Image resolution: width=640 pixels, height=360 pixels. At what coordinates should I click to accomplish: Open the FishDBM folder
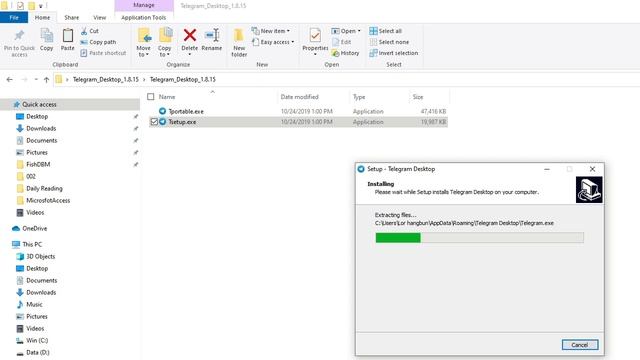pos(38,164)
